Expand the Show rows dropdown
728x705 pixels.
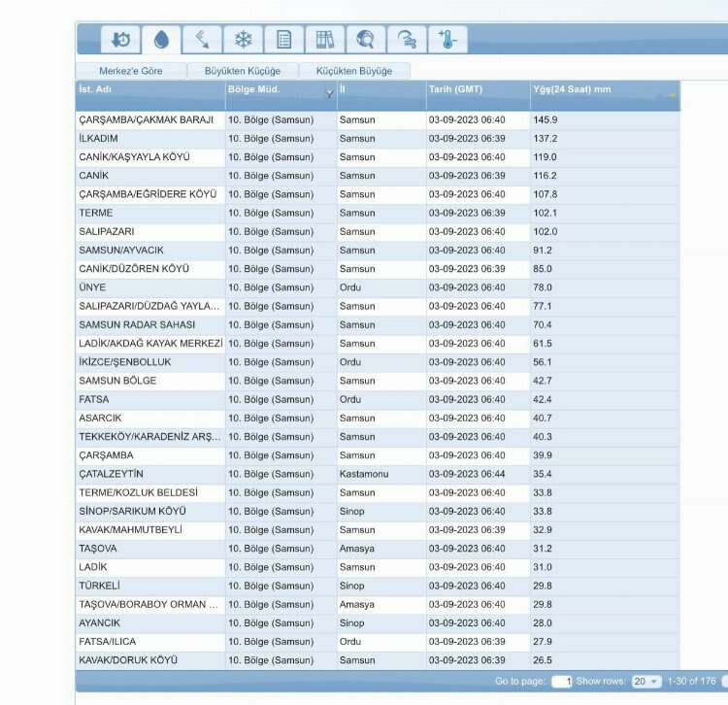pos(646,682)
